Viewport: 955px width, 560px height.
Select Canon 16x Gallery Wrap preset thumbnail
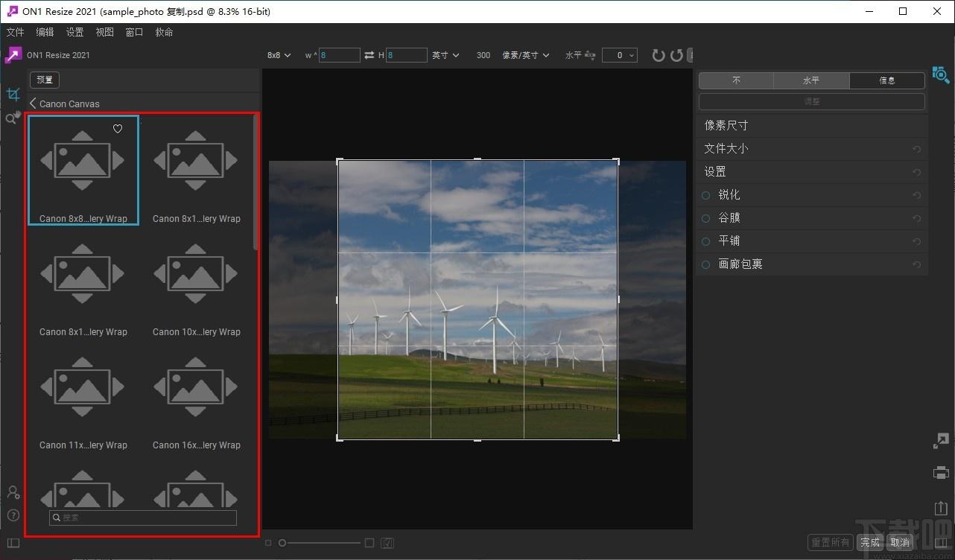[x=197, y=396]
